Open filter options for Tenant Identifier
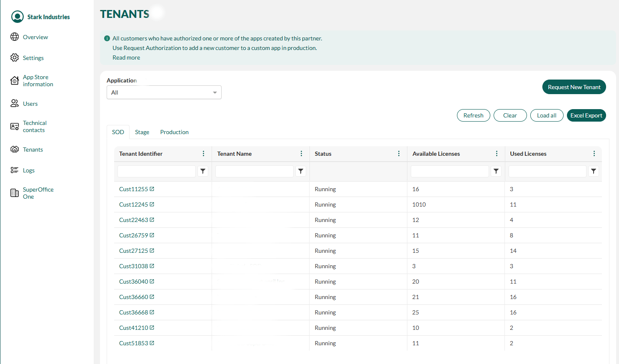 point(203,171)
